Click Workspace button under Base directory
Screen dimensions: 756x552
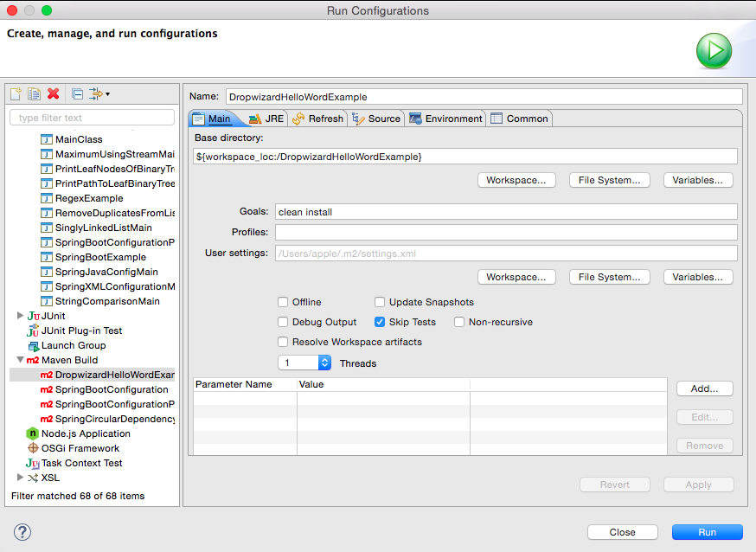(516, 180)
